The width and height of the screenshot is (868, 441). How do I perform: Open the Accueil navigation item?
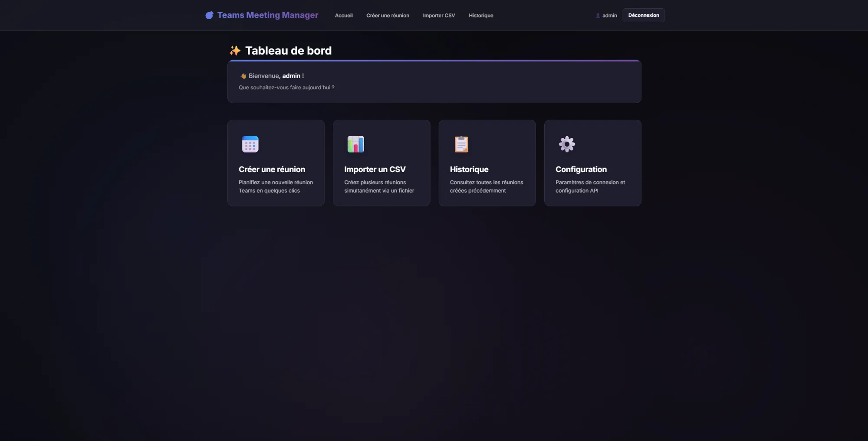click(x=343, y=15)
